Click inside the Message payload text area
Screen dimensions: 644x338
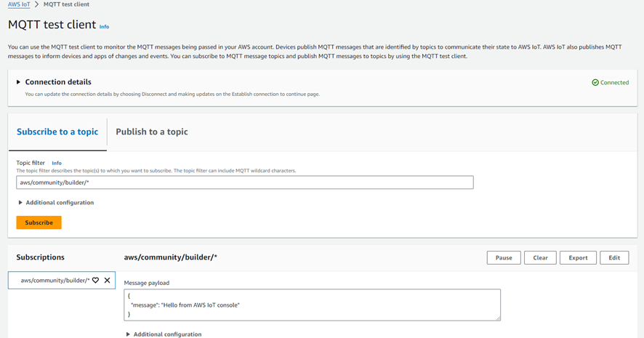point(312,305)
